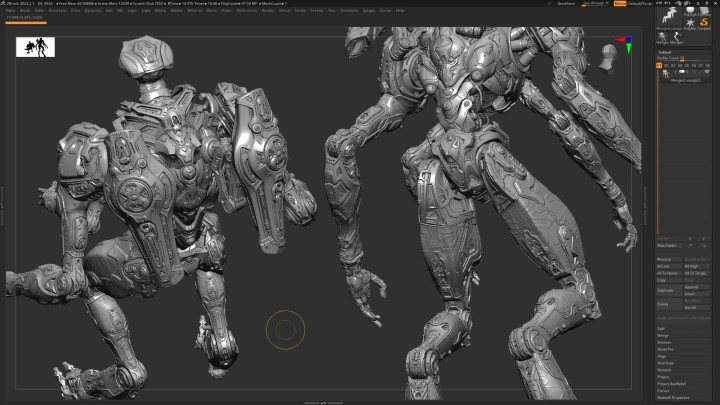Click the silhouette thumbnail preview in the viewport
This screenshot has height=405, width=720.
pyautogui.click(x=36, y=47)
